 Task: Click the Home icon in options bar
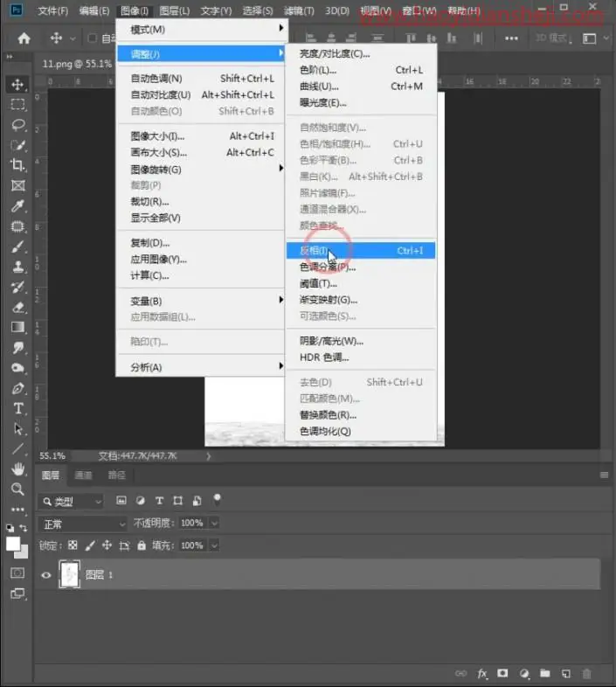pos(24,38)
